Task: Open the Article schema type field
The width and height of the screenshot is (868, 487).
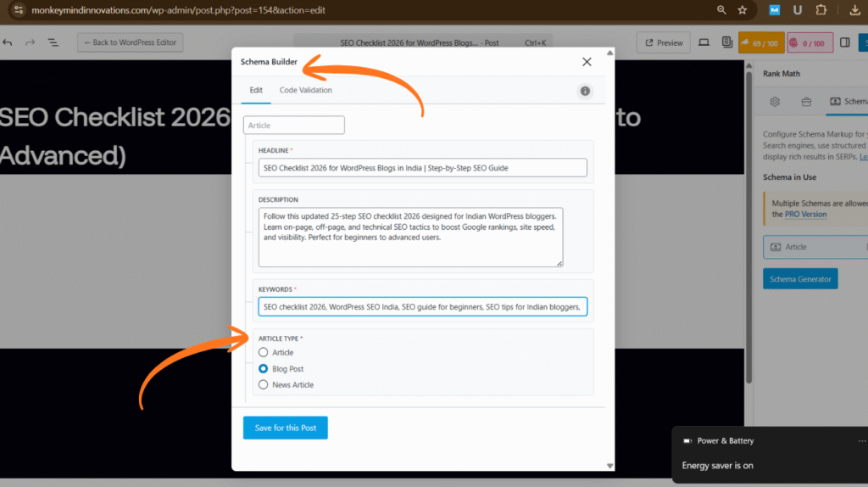Action: pyautogui.click(x=293, y=126)
